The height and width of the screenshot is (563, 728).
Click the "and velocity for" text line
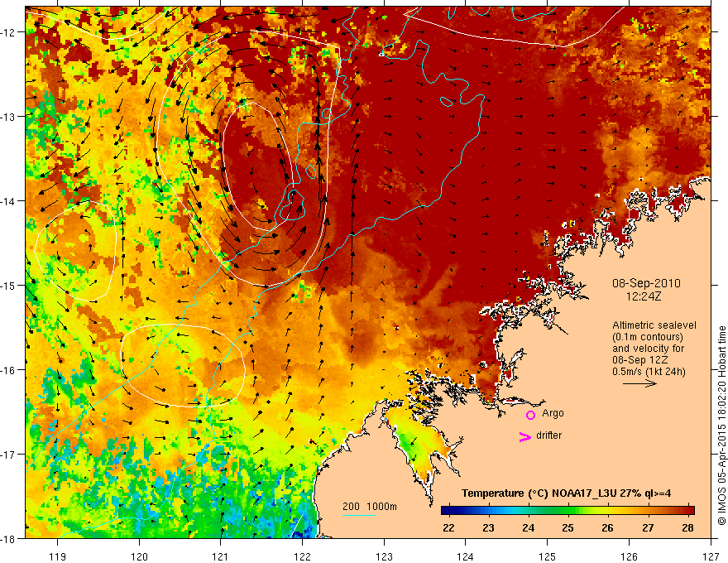648,349
